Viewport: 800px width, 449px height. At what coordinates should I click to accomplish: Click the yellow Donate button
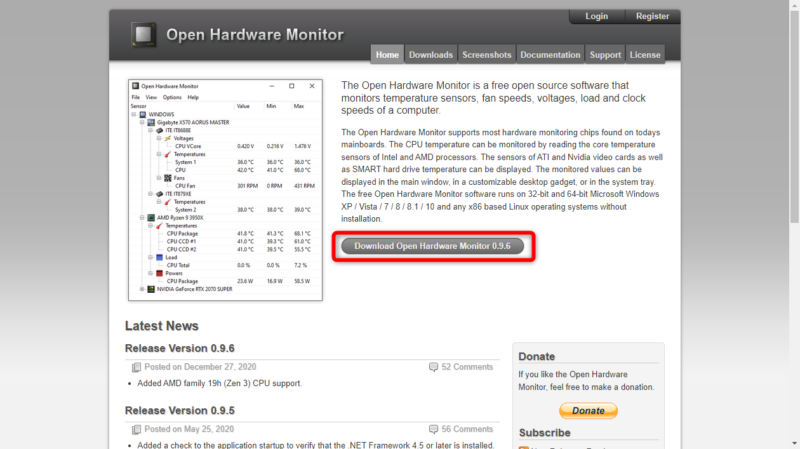[588, 411]
